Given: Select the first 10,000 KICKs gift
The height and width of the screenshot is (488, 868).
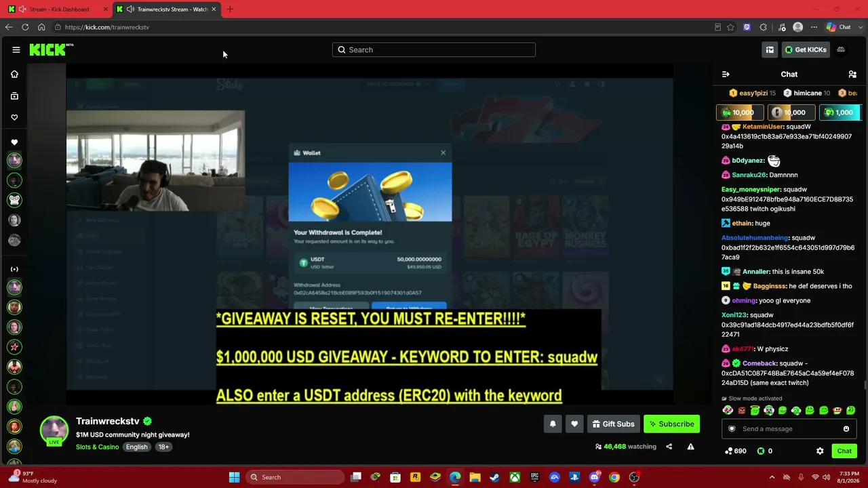Looking at the screenshot, I should click(740, 113).
